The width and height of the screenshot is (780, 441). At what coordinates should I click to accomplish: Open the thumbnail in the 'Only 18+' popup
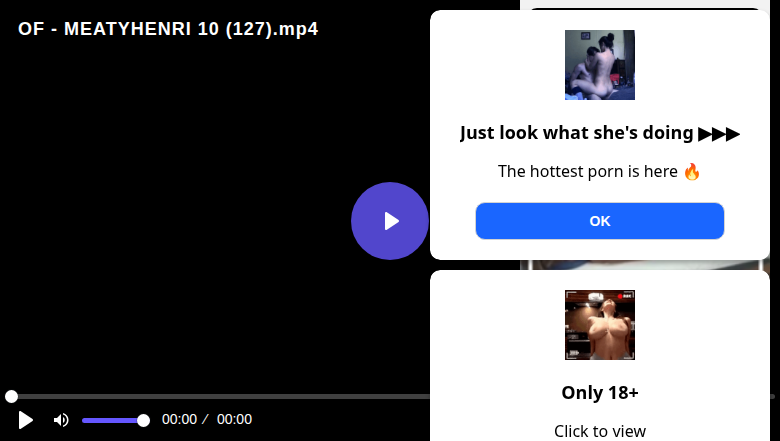[x=599, y=325]
